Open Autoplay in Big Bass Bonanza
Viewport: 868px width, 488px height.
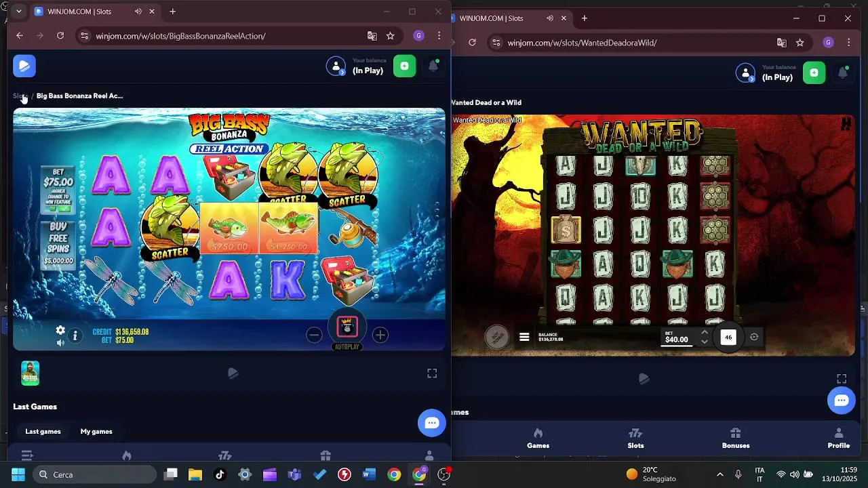(347, 347)
